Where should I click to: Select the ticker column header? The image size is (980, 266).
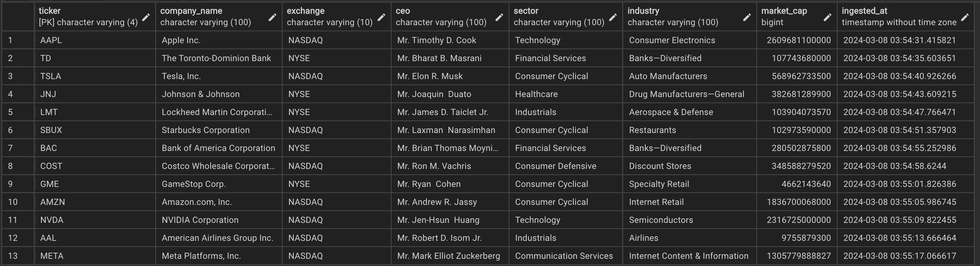pyautogui.click(x=95, y=17)
